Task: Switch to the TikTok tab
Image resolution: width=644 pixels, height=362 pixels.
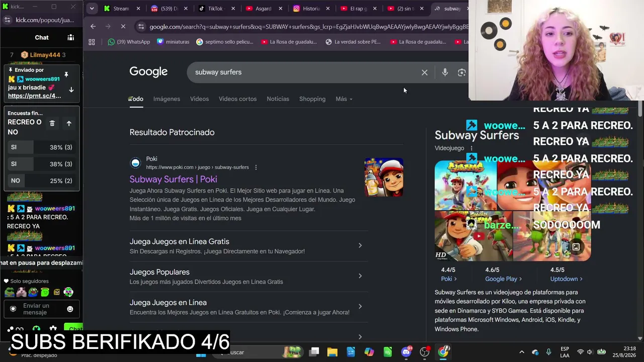Action: pyautogui.click(x=215, y=9)
